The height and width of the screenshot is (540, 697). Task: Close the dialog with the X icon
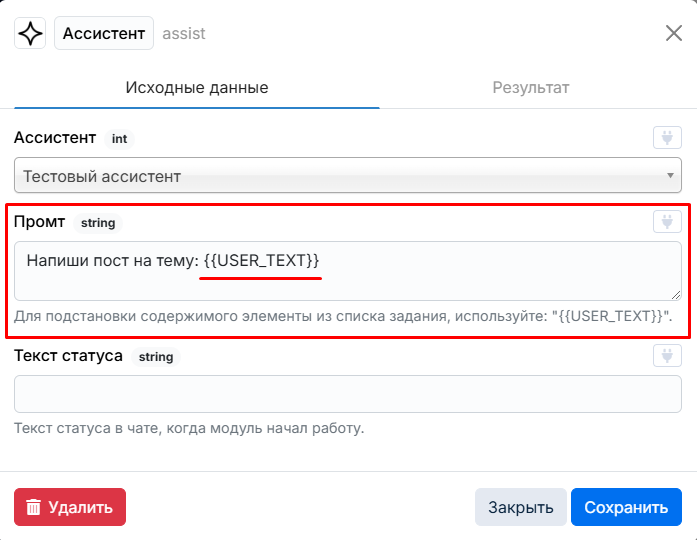tap(673, 33)
